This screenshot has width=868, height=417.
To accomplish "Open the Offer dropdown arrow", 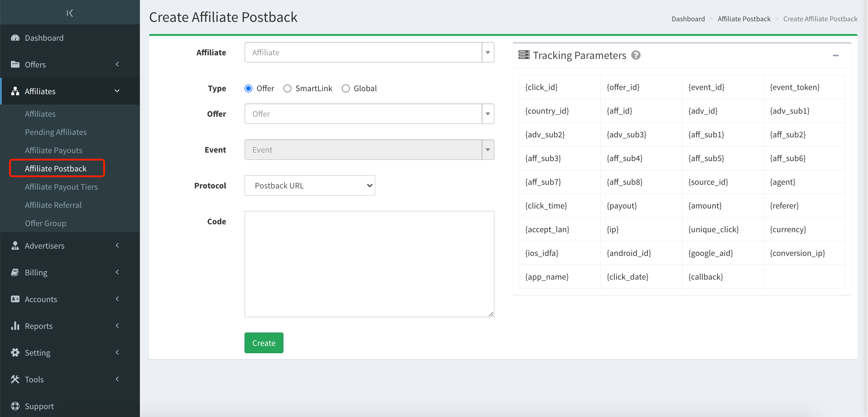I will [x=488, y=113].
